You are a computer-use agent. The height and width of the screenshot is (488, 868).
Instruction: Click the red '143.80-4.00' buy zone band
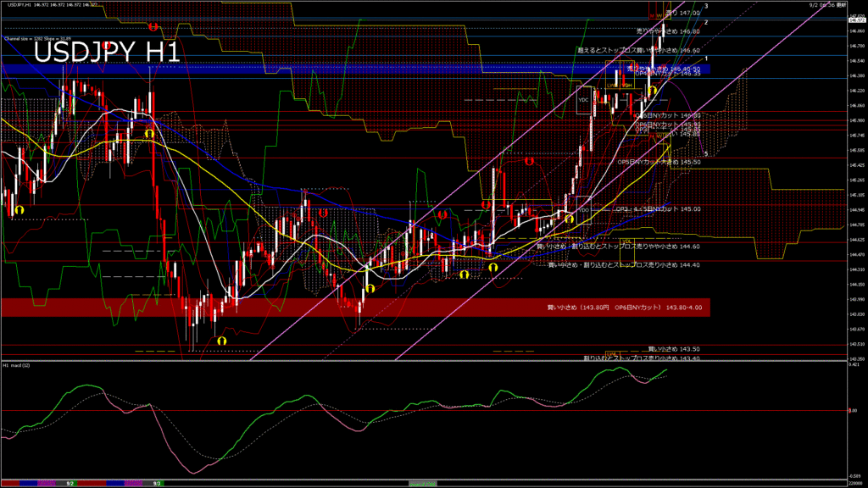[355, 308]
